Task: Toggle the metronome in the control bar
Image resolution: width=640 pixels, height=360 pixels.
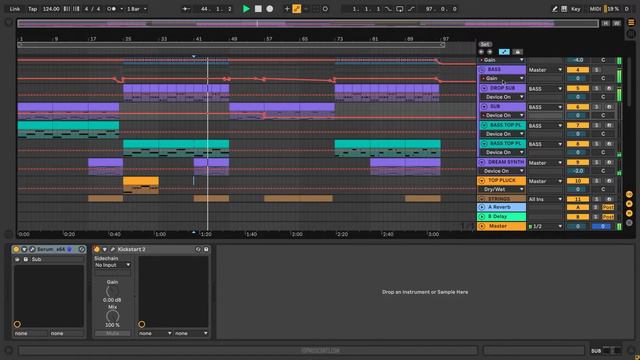Action: 111,9
